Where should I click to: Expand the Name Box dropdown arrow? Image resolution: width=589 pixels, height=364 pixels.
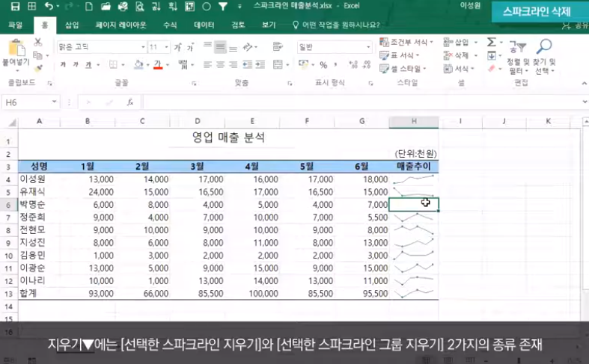coord(55,102)
